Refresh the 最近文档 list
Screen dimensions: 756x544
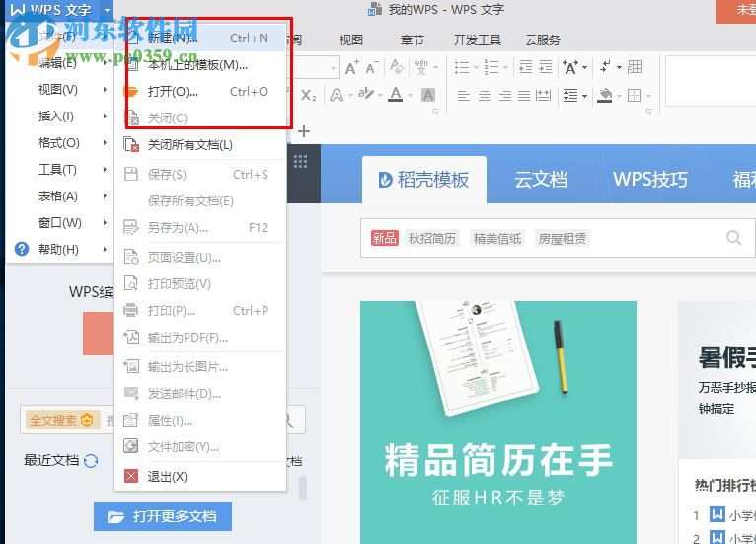click(x=91, y=461)
